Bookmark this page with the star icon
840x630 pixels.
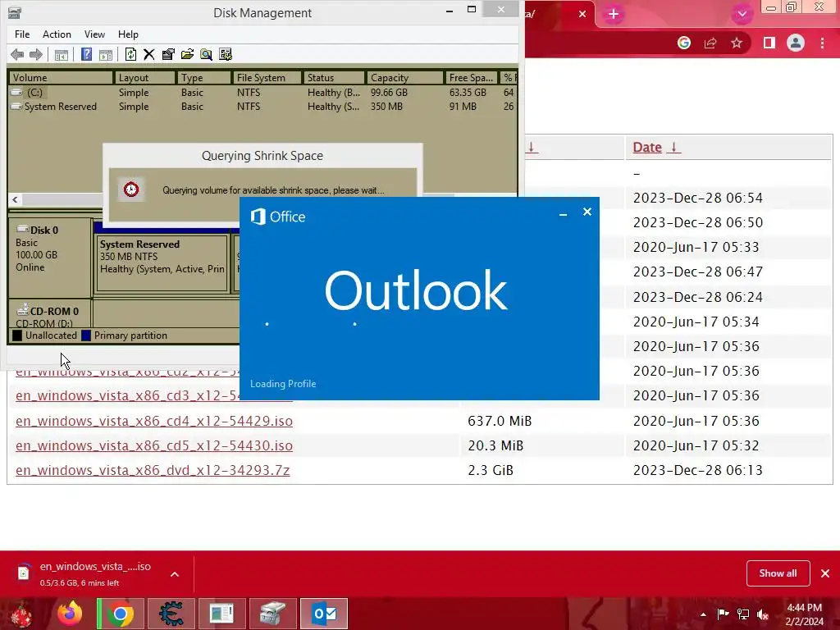pos(737,43)
